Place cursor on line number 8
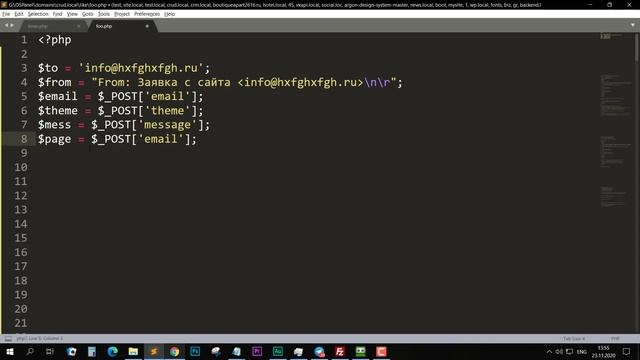640x360 pixels. [24, 139]
